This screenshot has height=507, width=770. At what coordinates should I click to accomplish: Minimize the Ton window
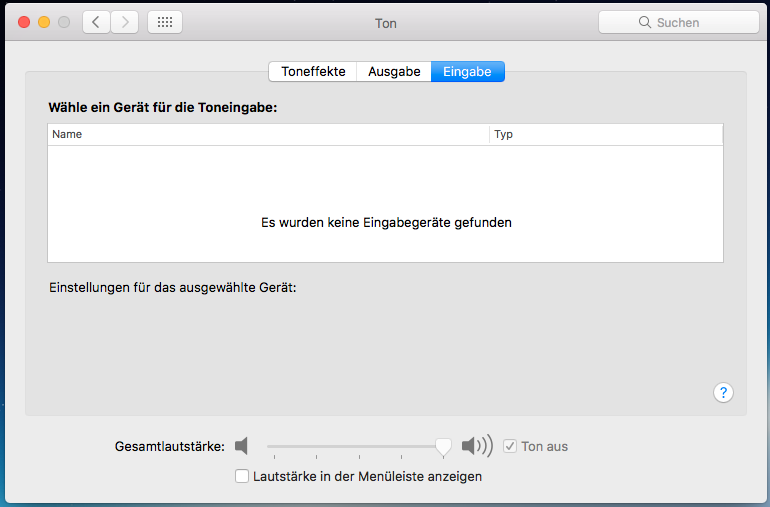click(x=44, y=22)
